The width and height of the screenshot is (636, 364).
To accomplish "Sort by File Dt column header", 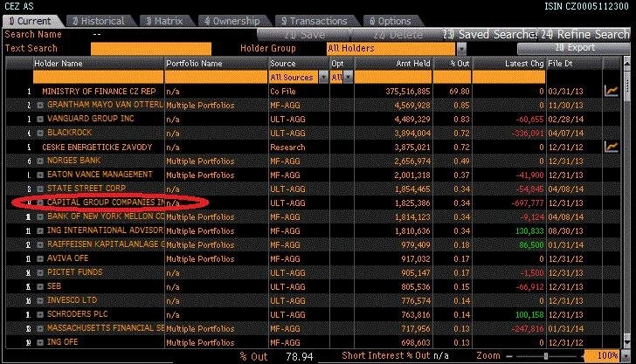I will click(x=573, y=64).
